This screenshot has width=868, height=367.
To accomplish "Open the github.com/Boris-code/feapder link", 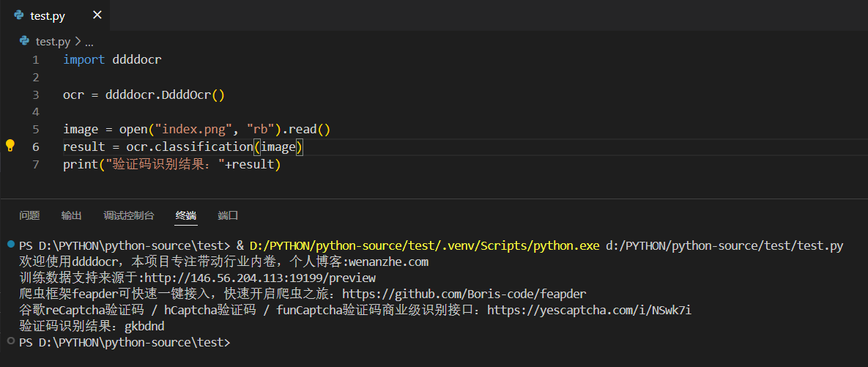I will click(464, 294).
